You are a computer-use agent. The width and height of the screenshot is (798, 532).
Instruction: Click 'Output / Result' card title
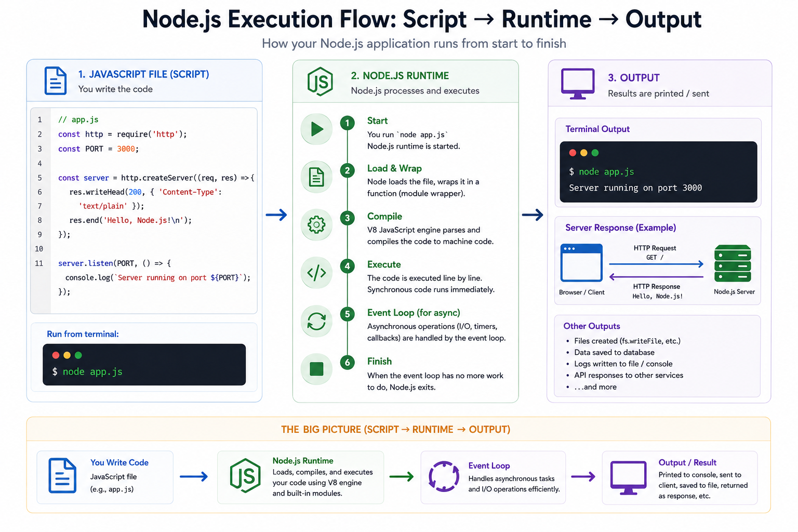(x=687, y=463)
